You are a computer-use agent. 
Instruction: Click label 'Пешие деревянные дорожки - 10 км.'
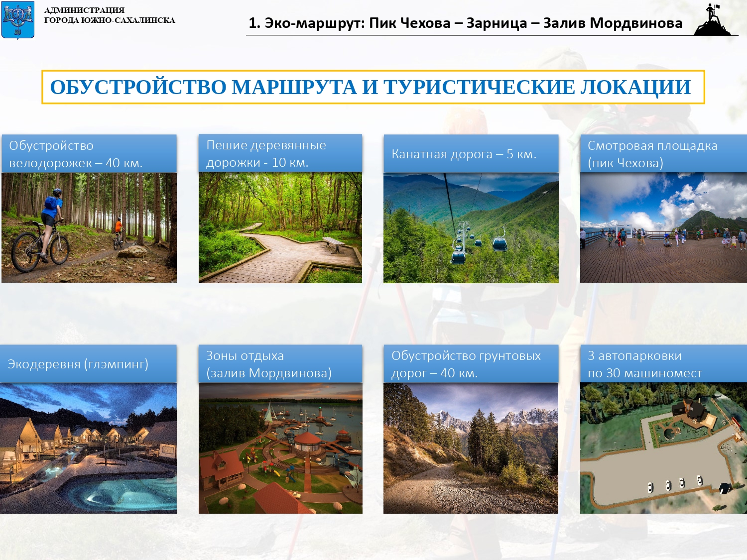280,153
